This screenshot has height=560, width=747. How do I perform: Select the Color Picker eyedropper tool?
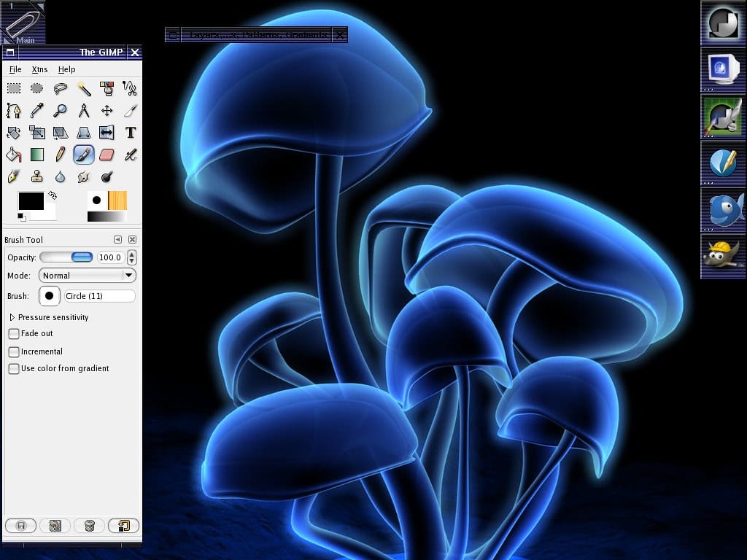pyautogui.click(x=36, y=111)
